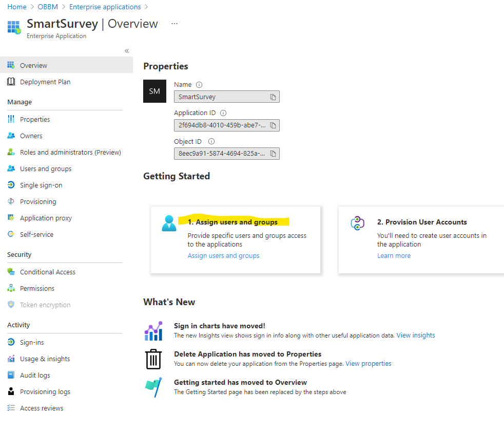Click the Provisioning logs icon
Image resolution: width=504 pixels, height=430 pixels.
click(x=11, y=391)
